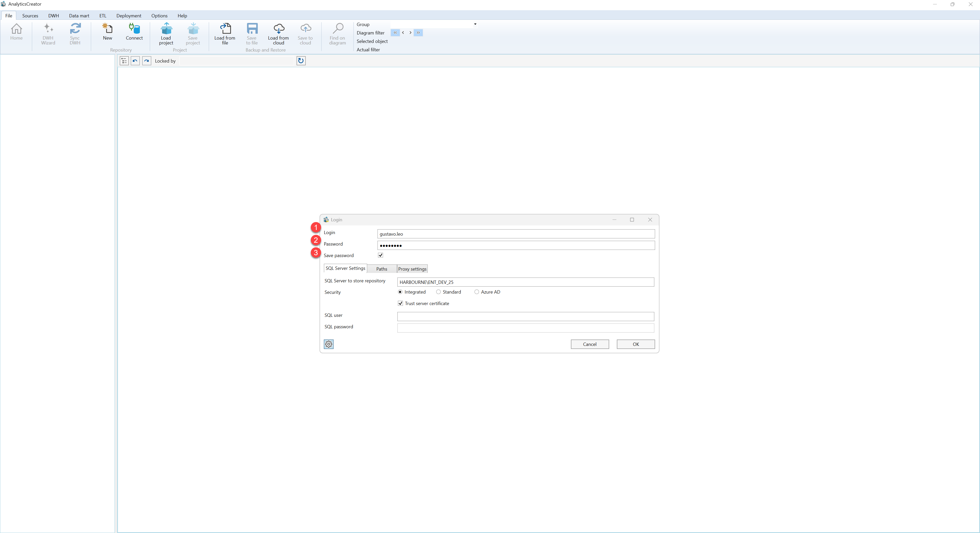Click the SQL user field
Viewport: 980px width, 533px height.
point(525,317)
